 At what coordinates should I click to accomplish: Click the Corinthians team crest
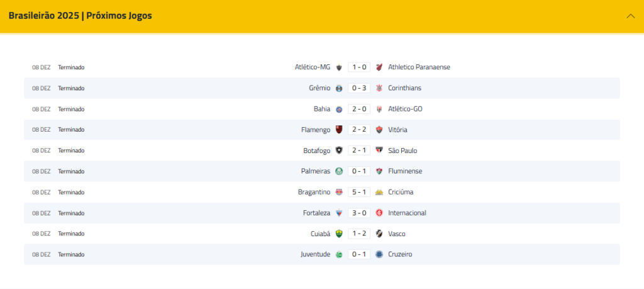click(379, 88)
